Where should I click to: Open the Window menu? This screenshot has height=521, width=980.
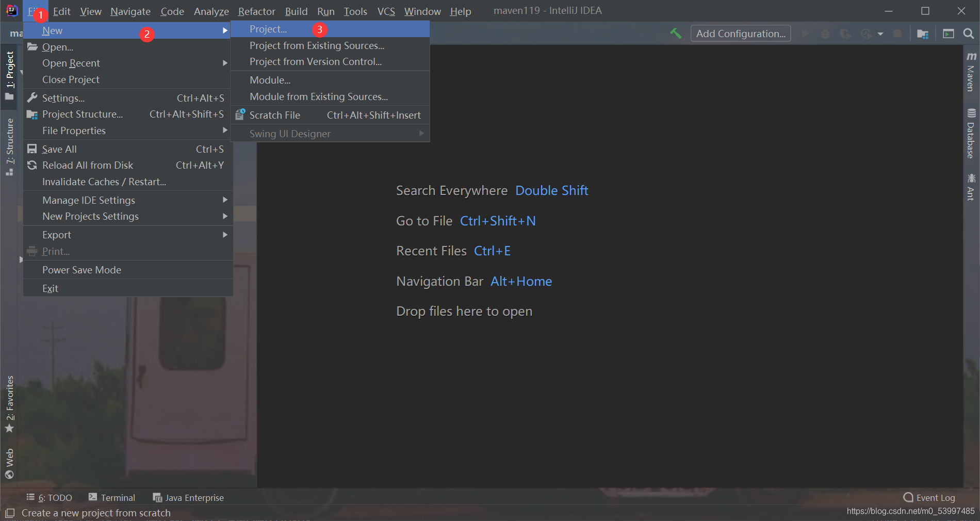pyautogui.click(x=422, y=11)
